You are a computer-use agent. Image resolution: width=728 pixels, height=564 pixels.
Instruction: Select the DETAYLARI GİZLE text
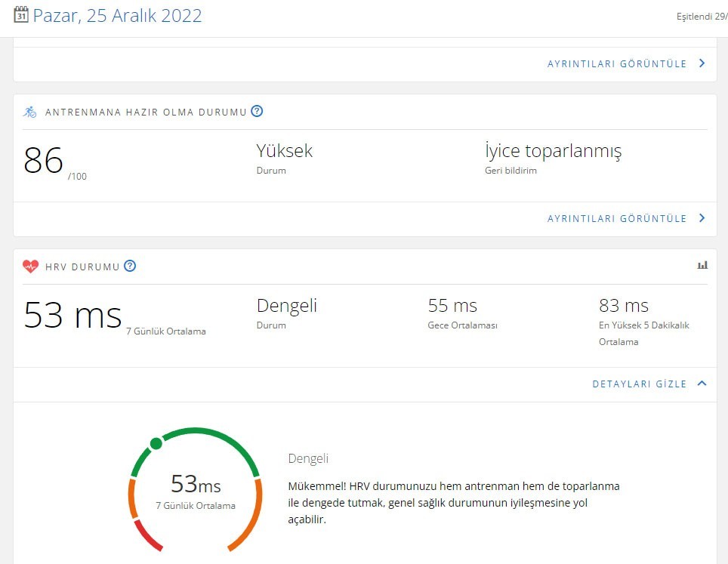coord(639,384)
